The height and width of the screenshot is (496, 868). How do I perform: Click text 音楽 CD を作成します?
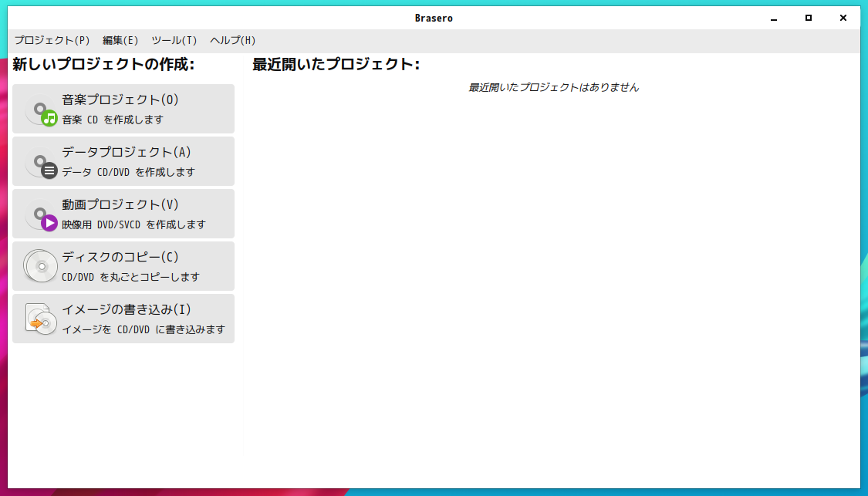tap(113, 120)
